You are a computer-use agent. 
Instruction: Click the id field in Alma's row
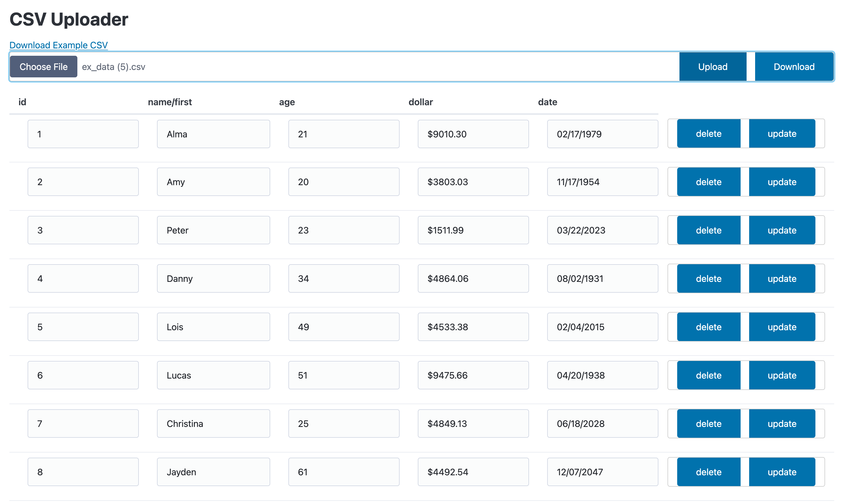click(83, 134)
